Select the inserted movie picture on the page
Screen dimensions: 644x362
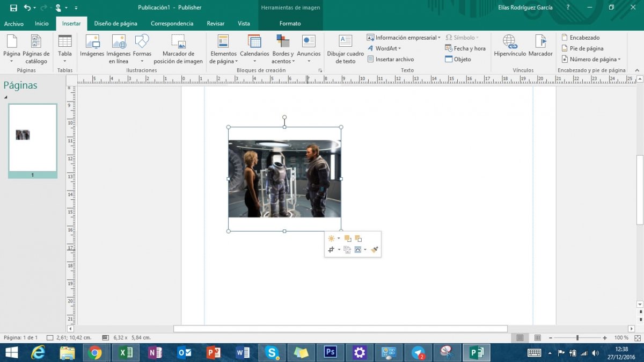coord(284,179)
